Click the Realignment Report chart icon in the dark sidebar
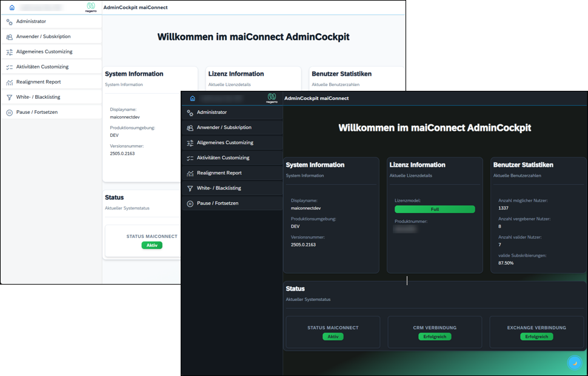 (x=190, y=173)
